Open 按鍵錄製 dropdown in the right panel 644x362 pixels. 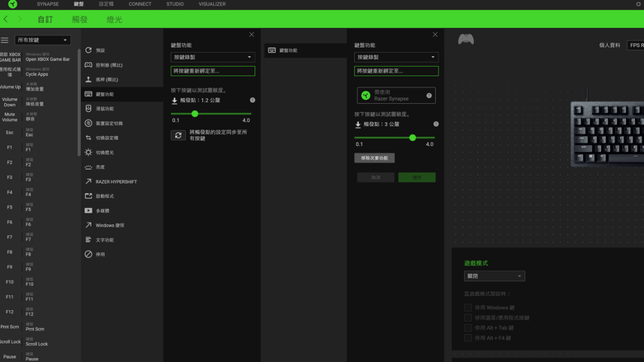click(396, 57)
